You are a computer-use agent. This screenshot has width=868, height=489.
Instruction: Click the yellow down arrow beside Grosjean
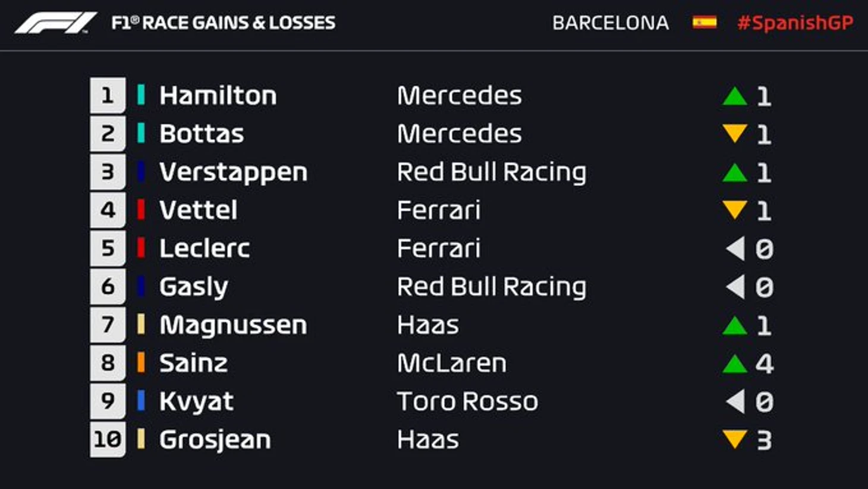735,439
